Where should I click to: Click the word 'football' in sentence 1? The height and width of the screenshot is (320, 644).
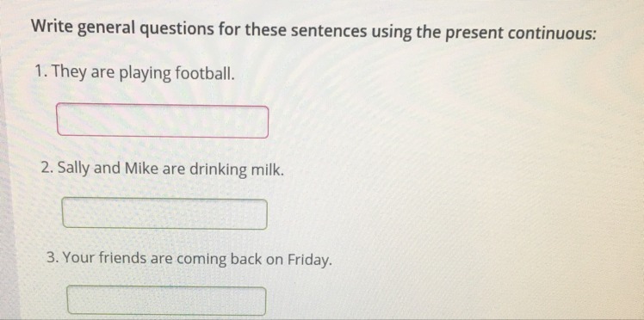point(205,73)
